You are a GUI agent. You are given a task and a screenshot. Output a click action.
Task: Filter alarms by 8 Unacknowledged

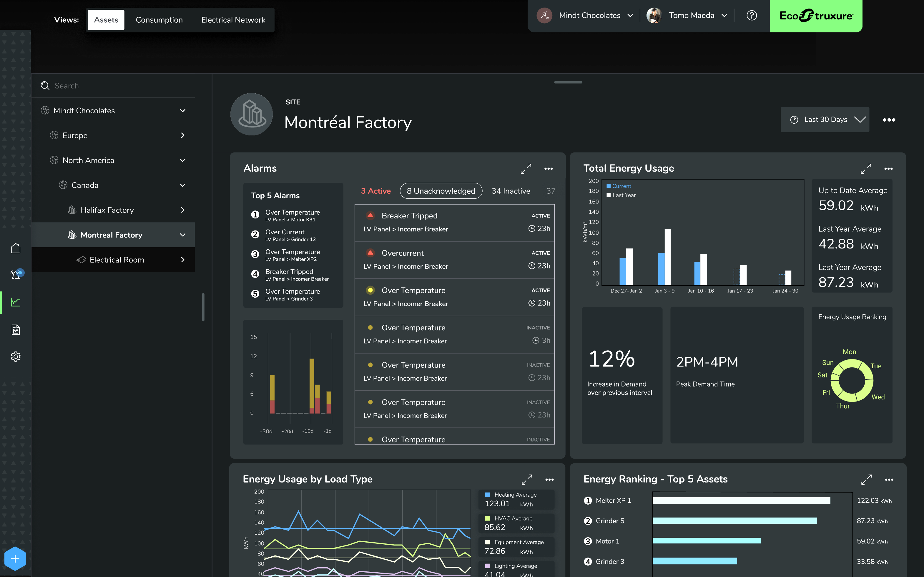[441, 191]
